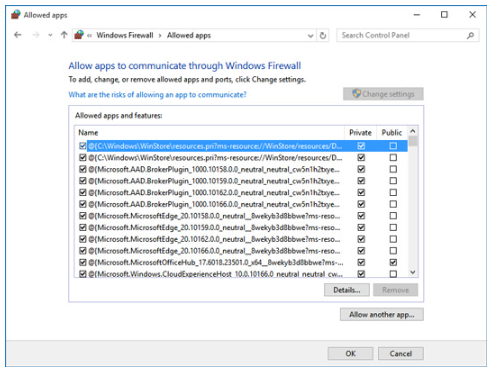This screenshot has height=374, width=493.
Task: Open the recent locations dropdown arrow
Action: point(50,35)
